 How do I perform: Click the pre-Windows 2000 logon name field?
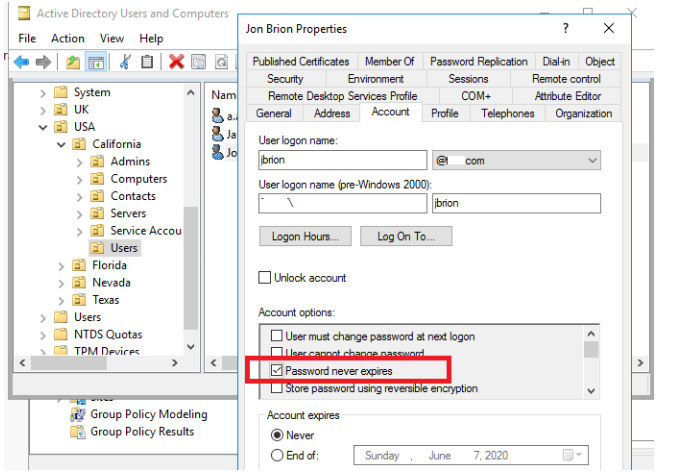(x=516, y=203)
